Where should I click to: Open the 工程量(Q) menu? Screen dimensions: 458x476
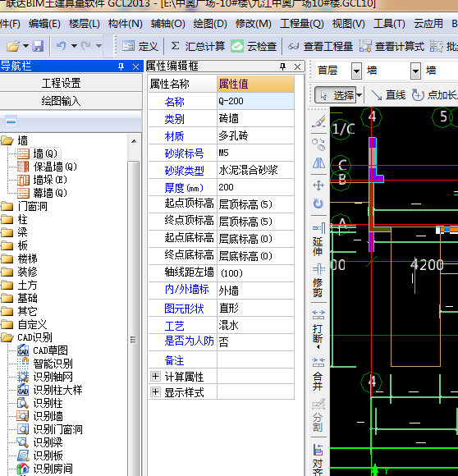(302, 24)
